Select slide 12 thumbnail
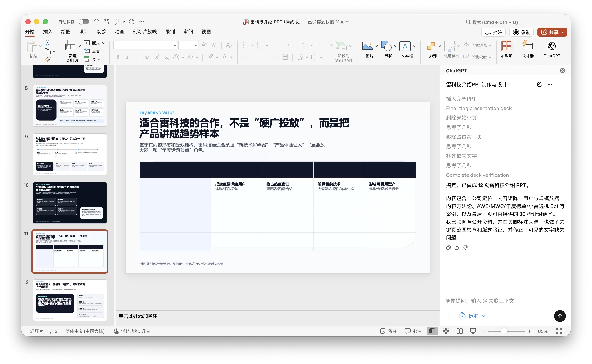Viewport: 592px width, 364px height. 70,300
